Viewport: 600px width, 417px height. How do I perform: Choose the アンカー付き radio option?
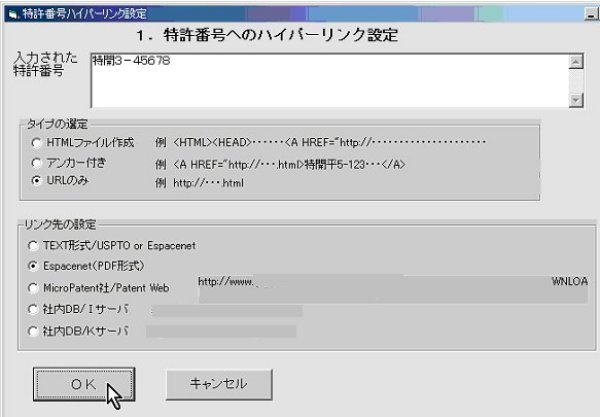37,162
